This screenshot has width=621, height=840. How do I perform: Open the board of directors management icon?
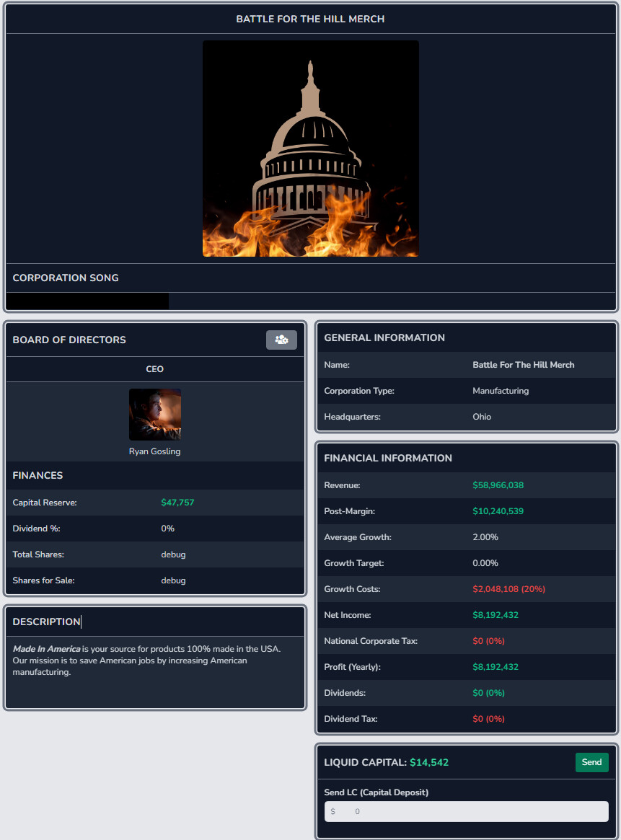point(281,340)
